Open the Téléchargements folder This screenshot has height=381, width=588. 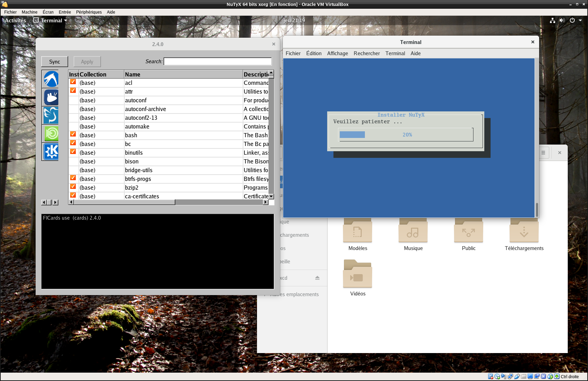tap(524, 235)
